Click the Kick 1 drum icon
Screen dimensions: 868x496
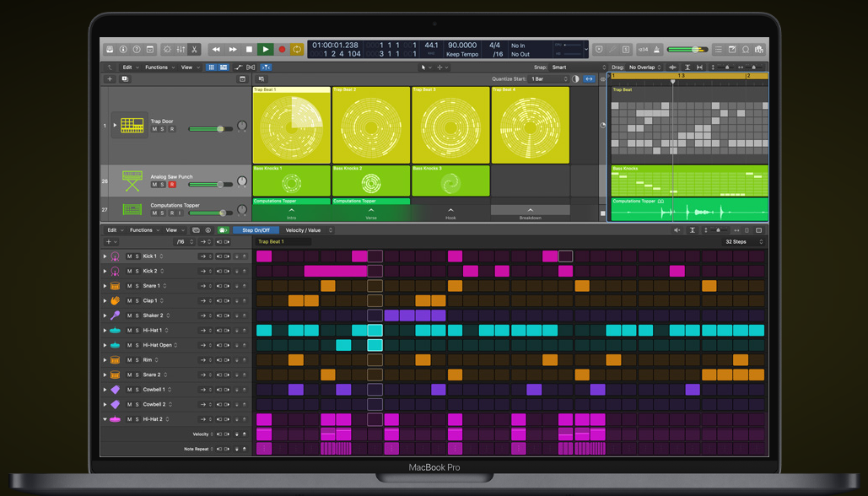[x=115, y=256]
